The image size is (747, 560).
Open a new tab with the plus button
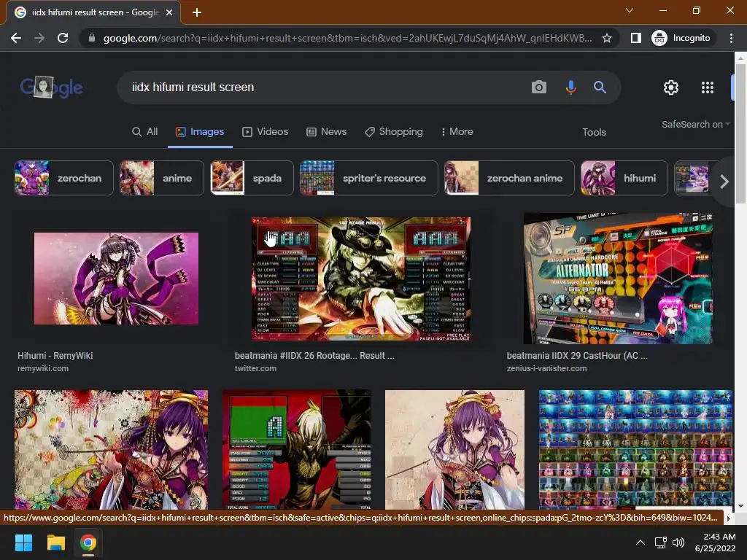(x=197, y=12)
